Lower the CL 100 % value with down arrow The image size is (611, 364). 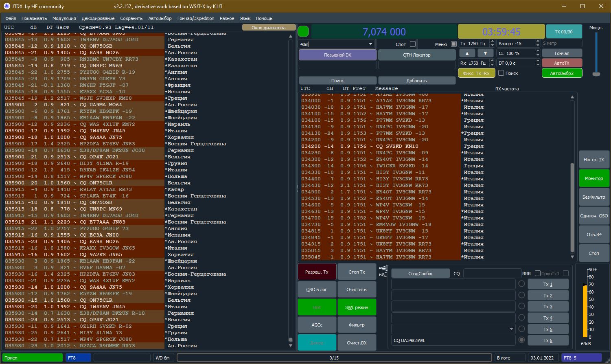tap(538, 55)
